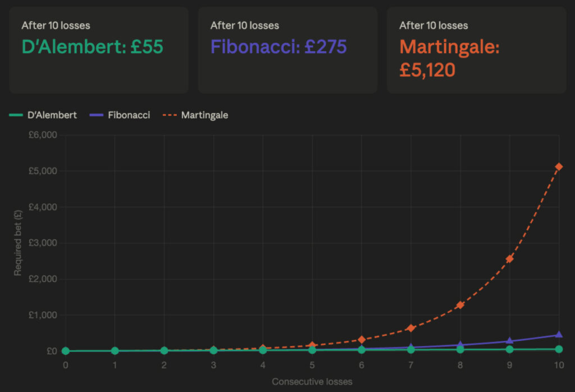Screen dimensions: 575x392
Task: Click the green D'Alembert legend line swatch
Action: coord(16,115)
